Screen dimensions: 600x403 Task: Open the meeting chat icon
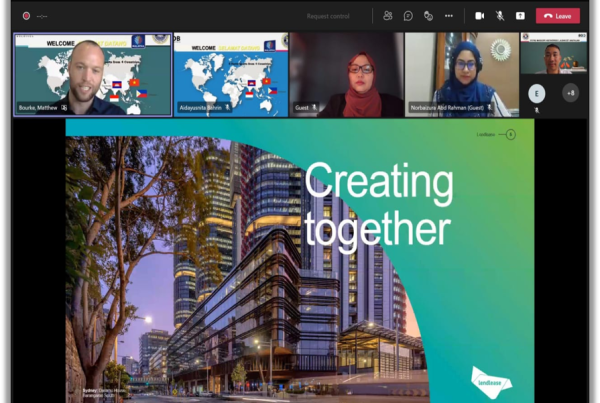pos(408,16)
